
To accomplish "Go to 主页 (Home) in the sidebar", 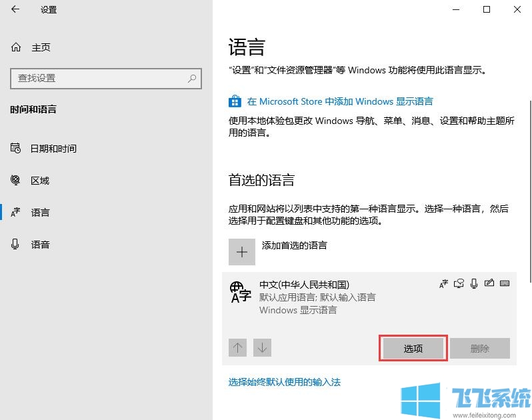I will [40, 47].
